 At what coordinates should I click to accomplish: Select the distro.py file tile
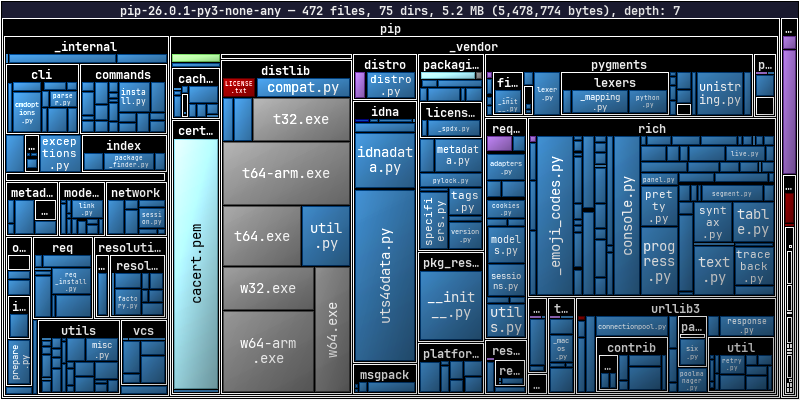(391, 85)
